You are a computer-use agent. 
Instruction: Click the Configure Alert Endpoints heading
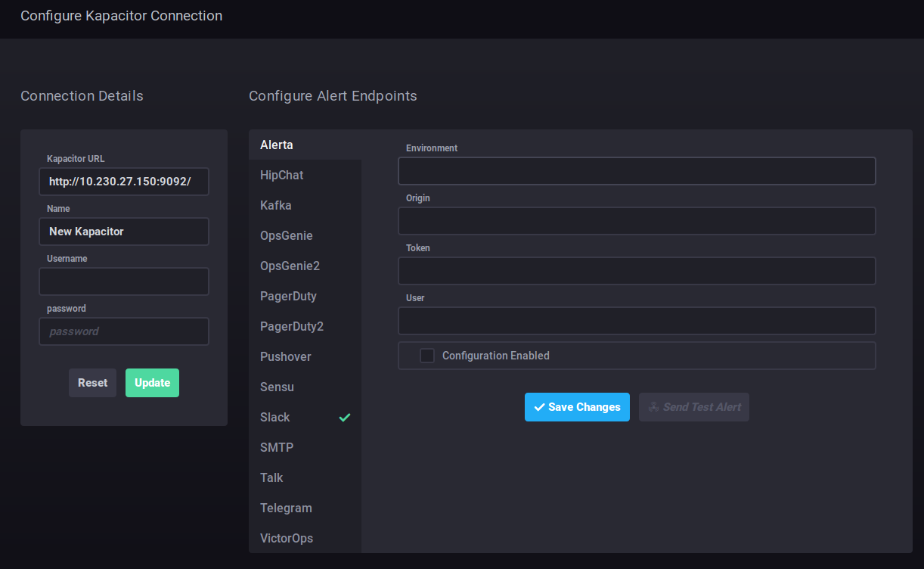click(x=333, y=96)
